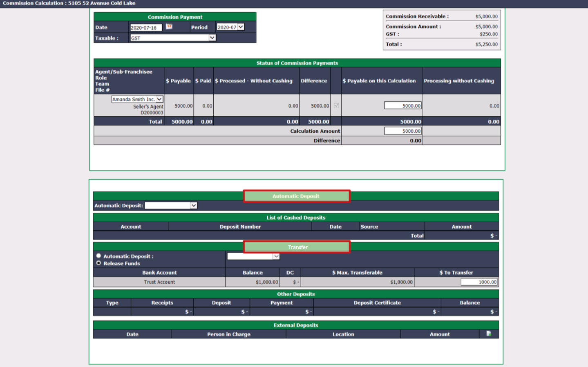
Task: Click the Date field showing 2020-07-16
Action: 146,27
